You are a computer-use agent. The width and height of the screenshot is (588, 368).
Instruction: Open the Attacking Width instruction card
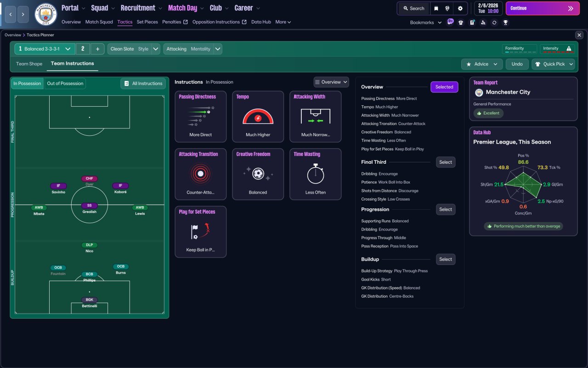click(316, 116)
